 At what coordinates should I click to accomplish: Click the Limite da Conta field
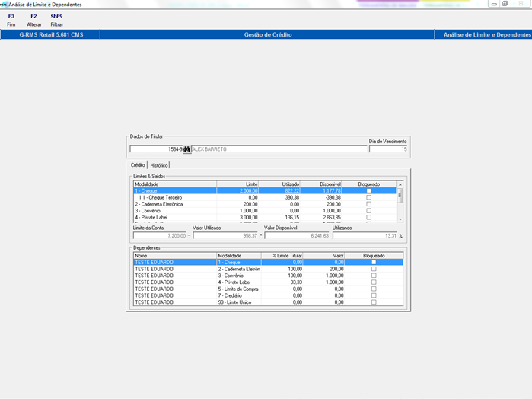tap(160, 235)
